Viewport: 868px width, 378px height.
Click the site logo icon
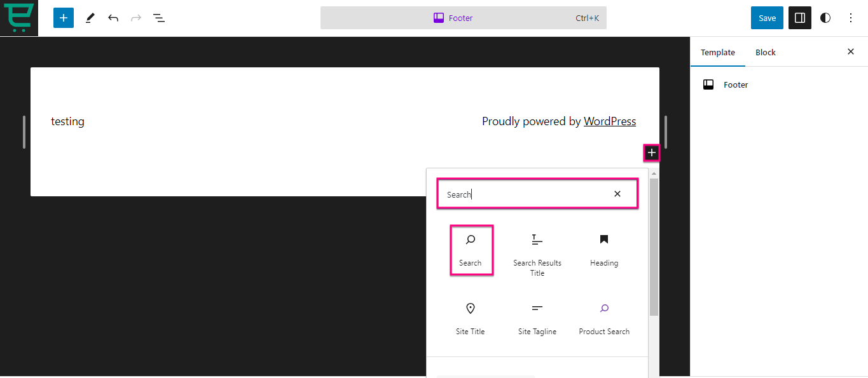tap(19, 18)
